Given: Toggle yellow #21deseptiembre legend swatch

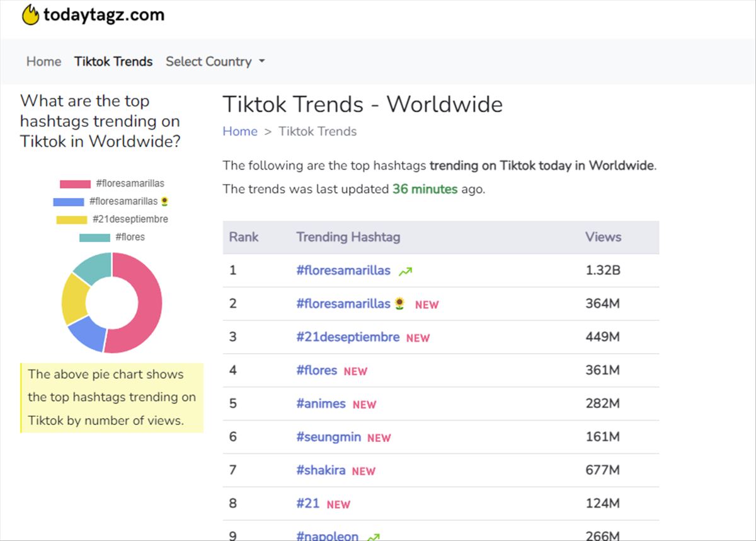Looking at the screenshot, I should pyautogui.click(x=72, y=219).
